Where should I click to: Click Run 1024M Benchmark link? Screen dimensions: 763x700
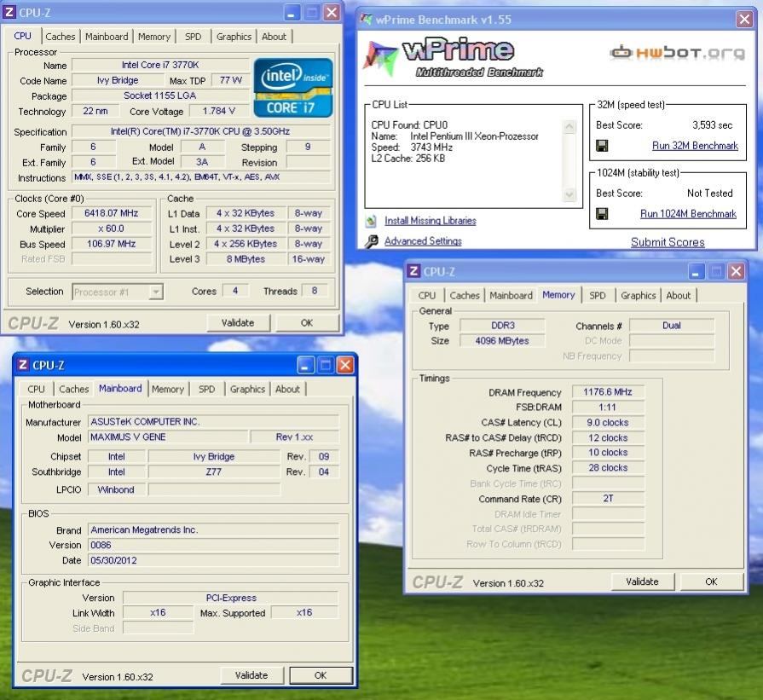click(688, 214)
